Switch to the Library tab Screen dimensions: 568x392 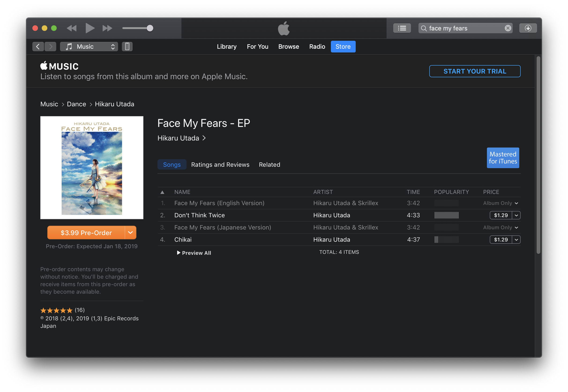tap(227, 46)
